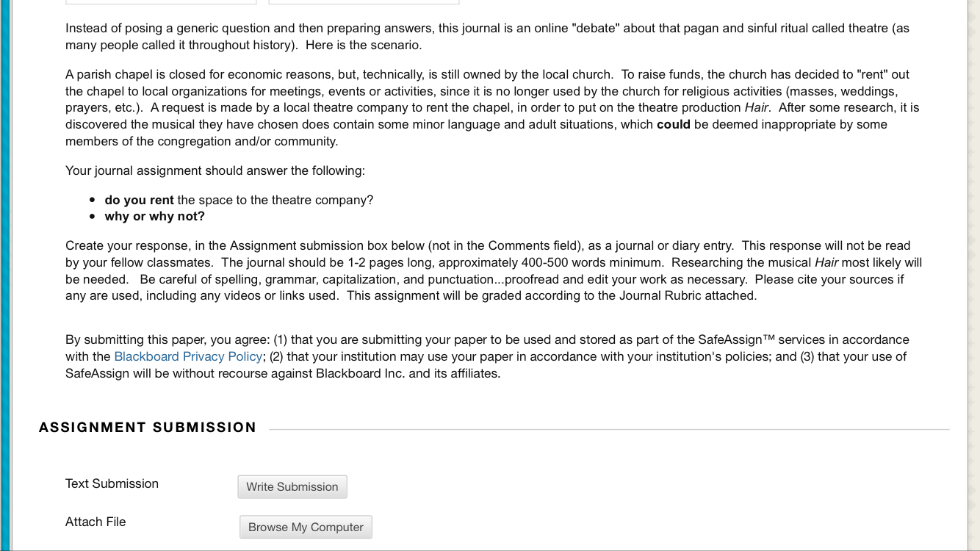Click the left partial box at top

(x=161, y=2)
